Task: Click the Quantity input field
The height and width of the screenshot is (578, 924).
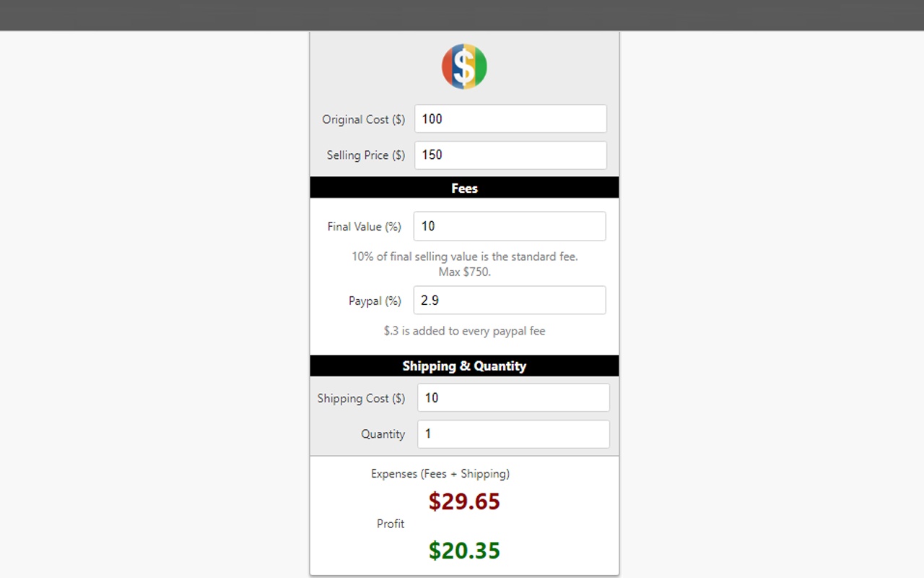Action: tap(513, 434)
